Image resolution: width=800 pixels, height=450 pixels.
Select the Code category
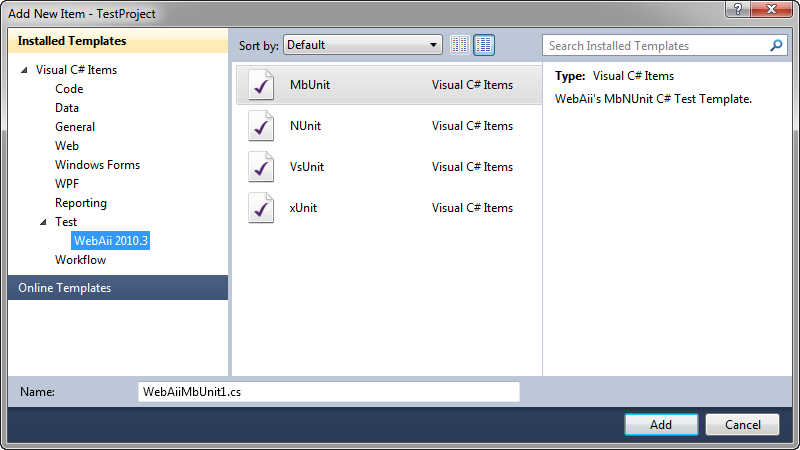69,89
